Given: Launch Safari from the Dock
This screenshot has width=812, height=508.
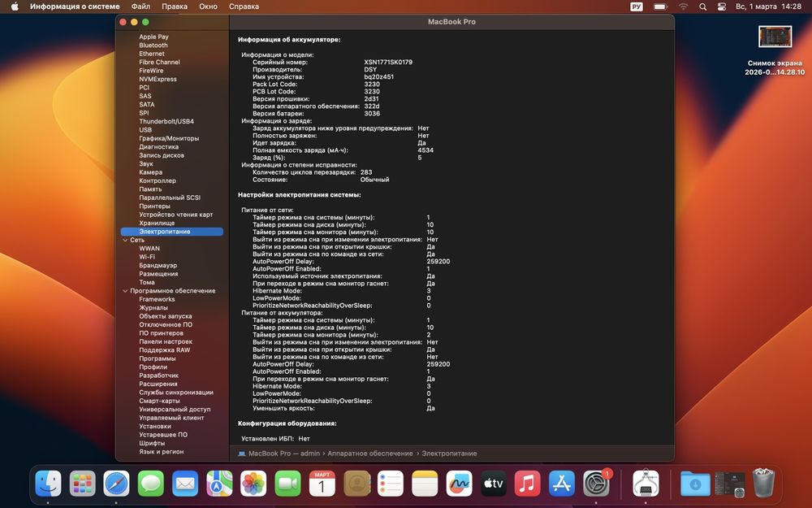Looking at the screenshot, I should pyautogui.click(x=116, y=484).
